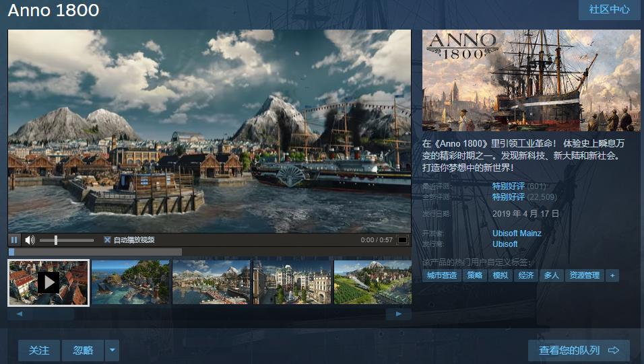644x364 pixels.
Task: Click the 关注 follow button
Action: click(x=39, y=351)
